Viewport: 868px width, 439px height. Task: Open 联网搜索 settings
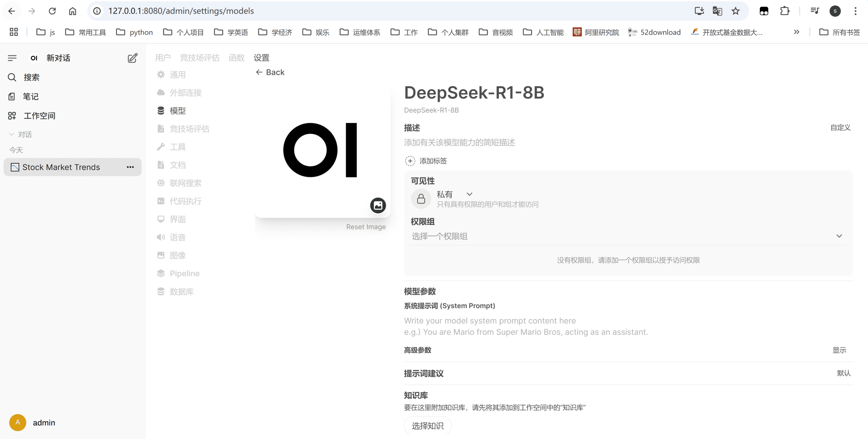pyautogui.click(x=180, y=183)
